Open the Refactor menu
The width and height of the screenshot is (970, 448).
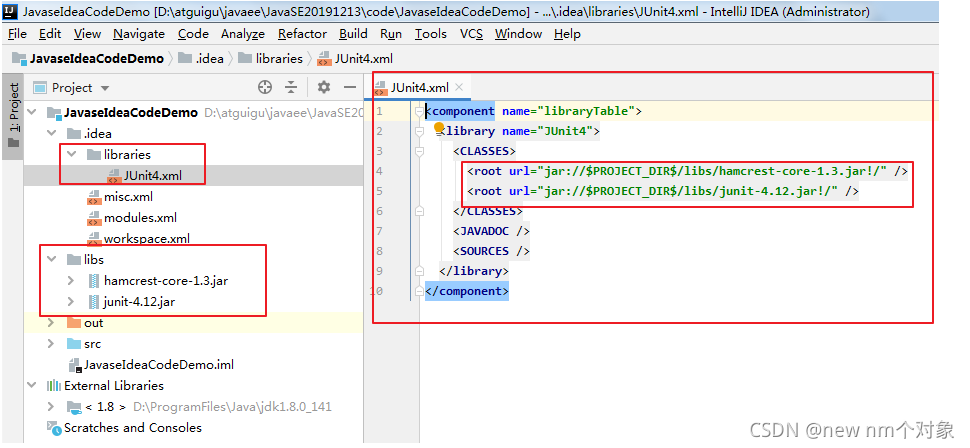click(303, 34)
